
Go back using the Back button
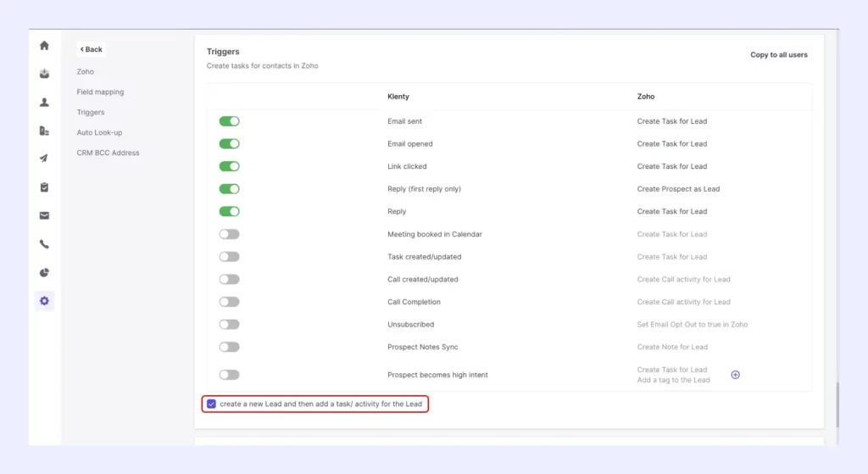(x=92, y=49)
